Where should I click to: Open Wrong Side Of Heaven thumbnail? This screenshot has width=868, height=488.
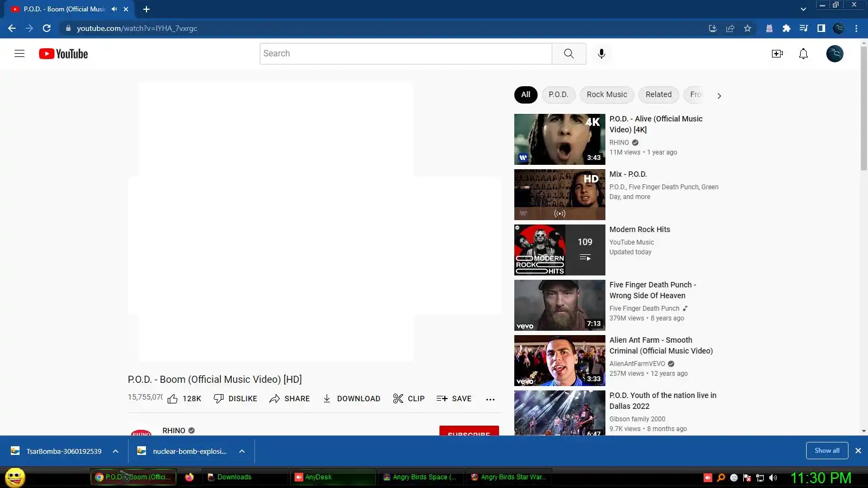point(560,305)
